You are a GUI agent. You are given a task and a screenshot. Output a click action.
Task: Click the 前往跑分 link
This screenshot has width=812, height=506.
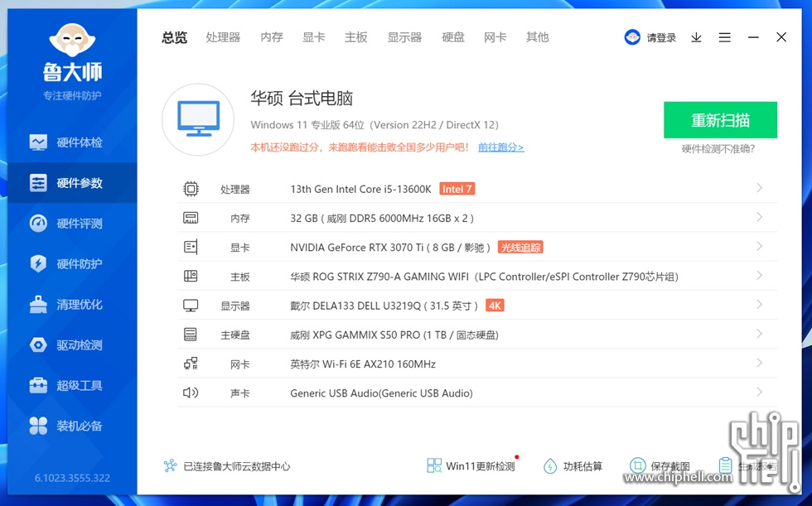[x=500, y=147]
